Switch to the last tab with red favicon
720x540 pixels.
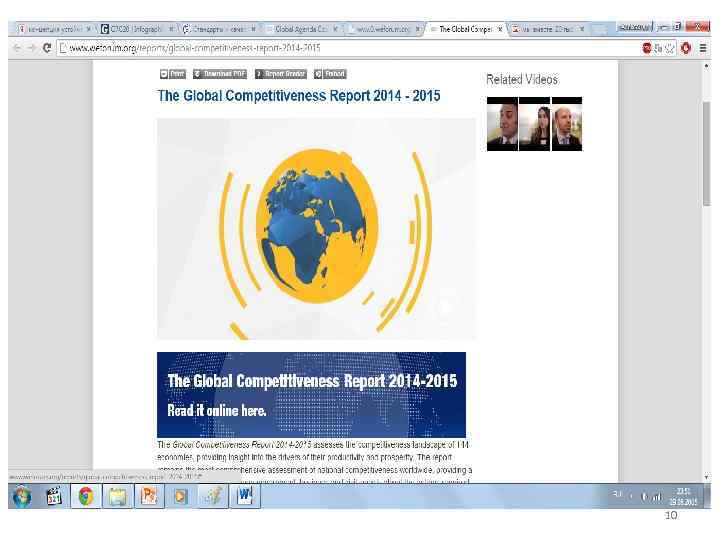(x=546, y=29)
